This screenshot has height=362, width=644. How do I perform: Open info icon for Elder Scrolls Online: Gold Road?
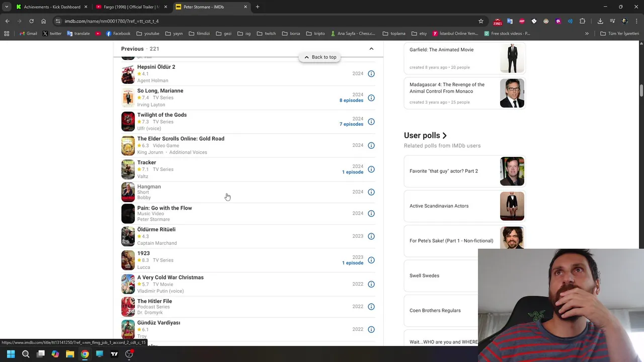pos(371,146)
